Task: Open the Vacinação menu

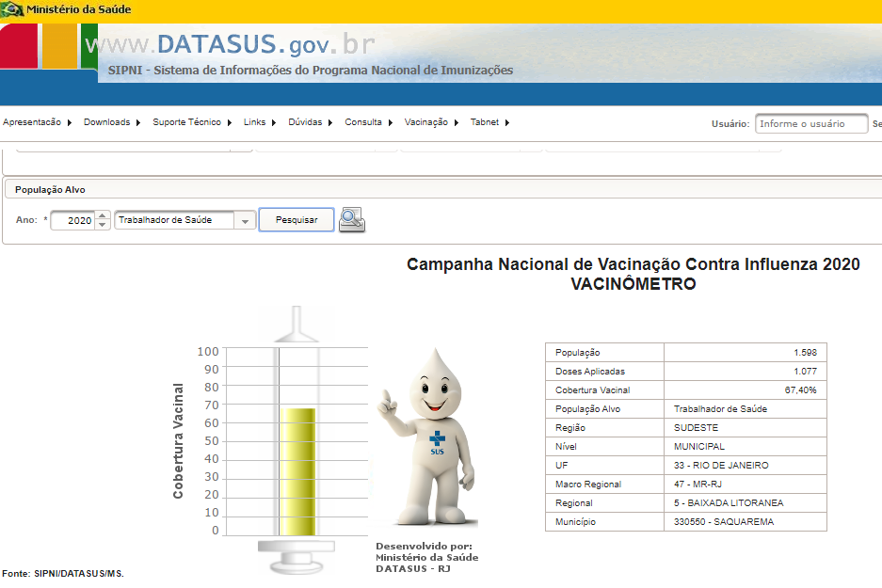Action: coord(431,122)
